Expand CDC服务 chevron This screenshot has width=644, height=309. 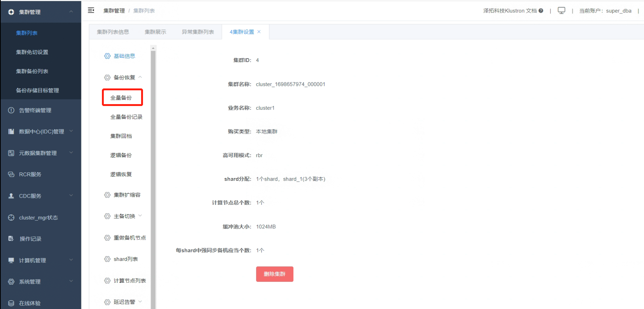pyautogui.click(x=71, y=196)
